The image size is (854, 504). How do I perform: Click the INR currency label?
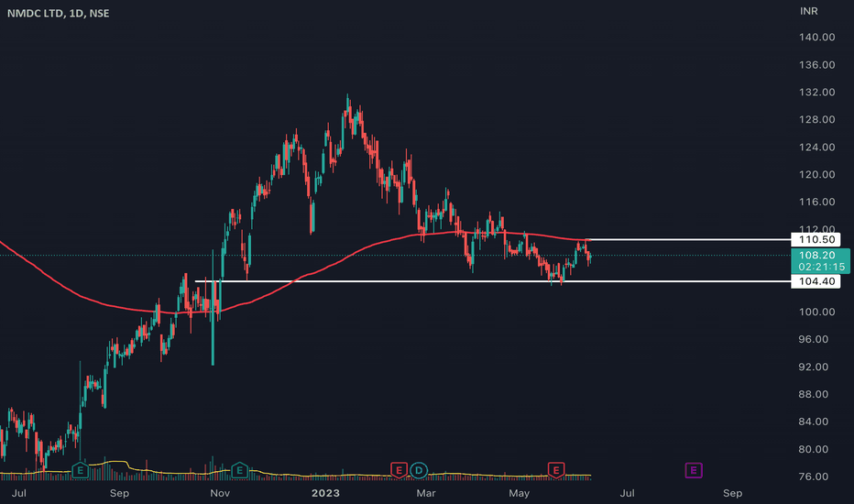[809, 11]
